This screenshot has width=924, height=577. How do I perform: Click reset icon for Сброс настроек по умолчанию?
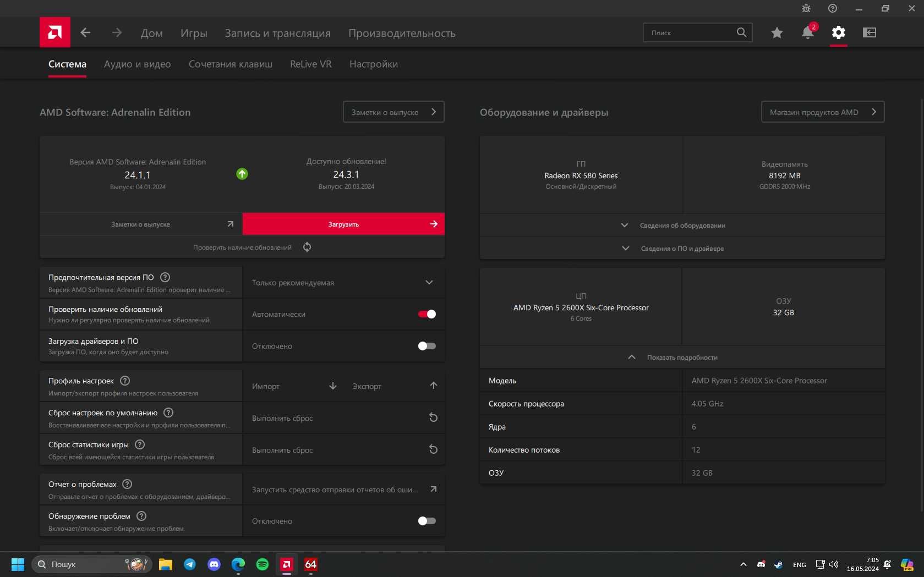click(434, 417)
